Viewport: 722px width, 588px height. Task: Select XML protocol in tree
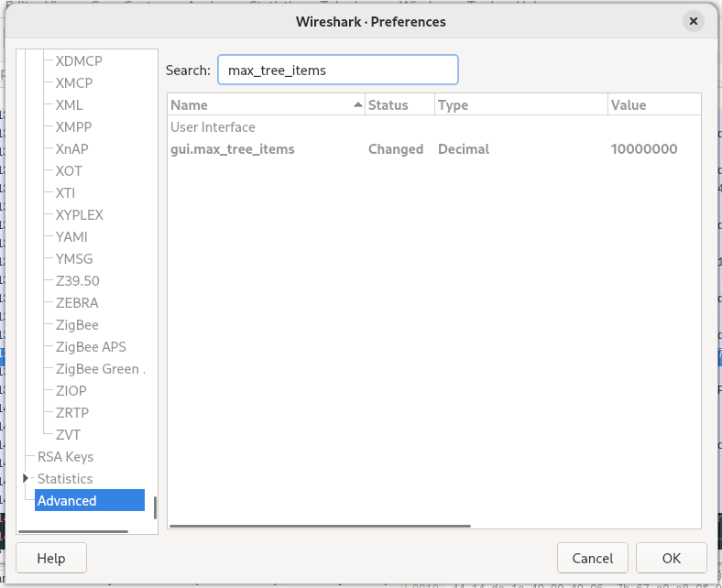tap(69, 105)
